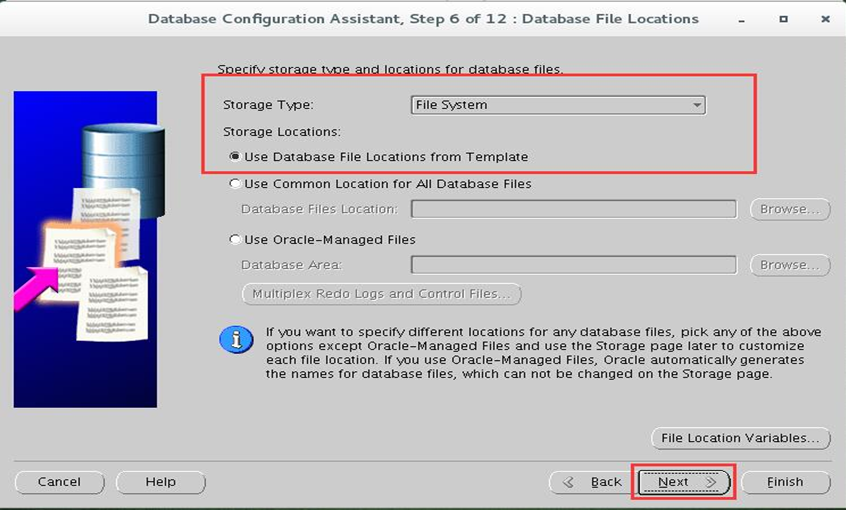Open Multiplex Redo Logs and Control Files
The width and height of the screenshot is (846, 510).
coord(381,294)
